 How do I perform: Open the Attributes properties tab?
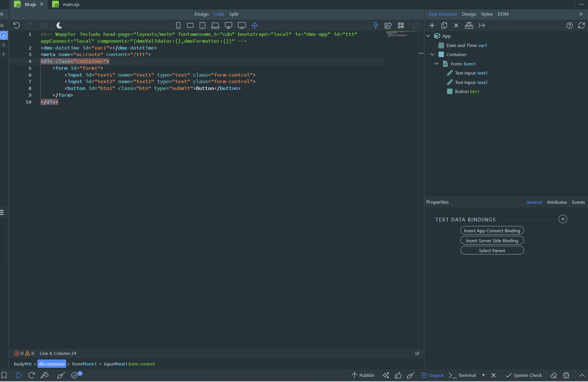pyautogui.click(x=557, y=202)
